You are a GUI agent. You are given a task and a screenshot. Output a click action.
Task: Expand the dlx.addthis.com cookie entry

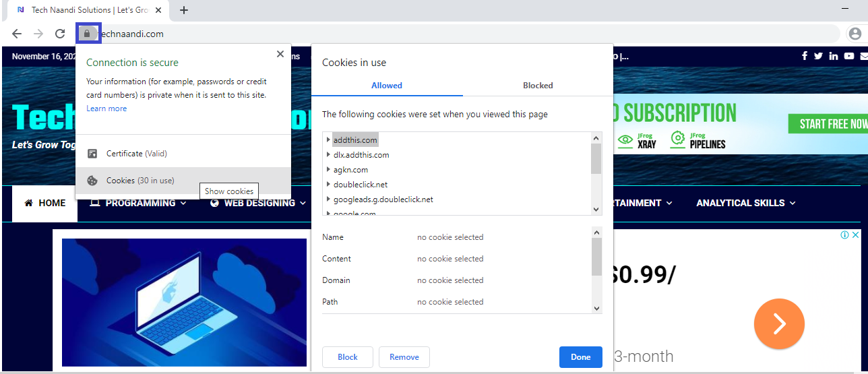328,154
